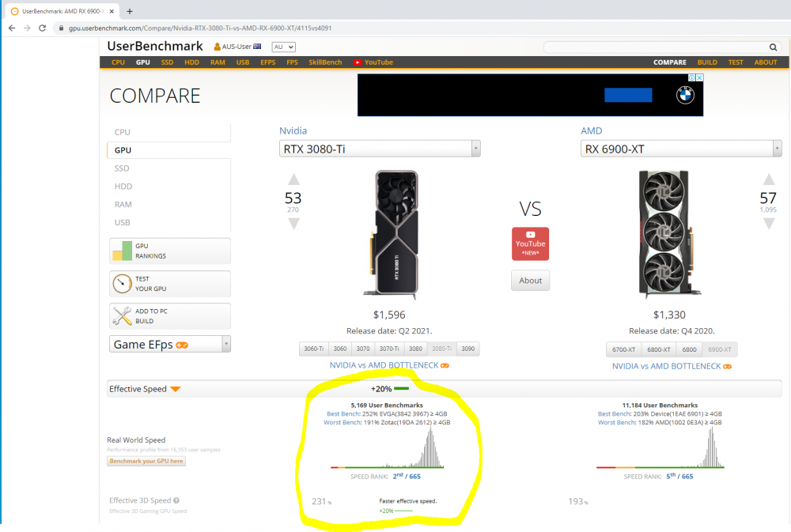Downvote the RTX 3080-Ti with down arrow
The image size is (791, 532).
click(x=293, y=224)
